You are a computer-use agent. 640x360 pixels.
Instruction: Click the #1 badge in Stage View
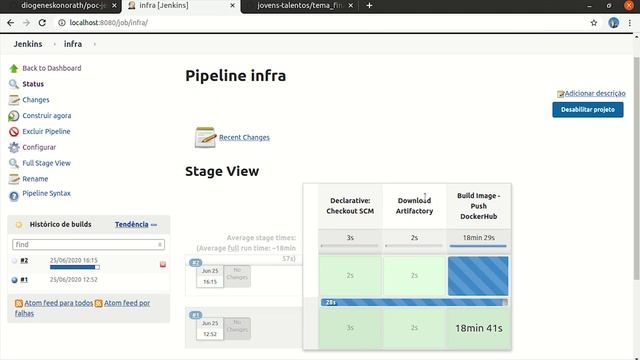click(x=196, y=315)
